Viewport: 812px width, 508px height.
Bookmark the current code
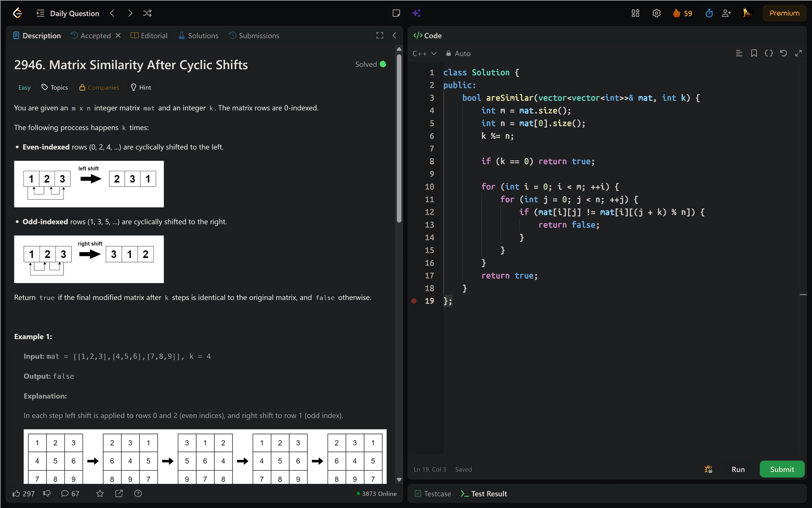[754, 53]
